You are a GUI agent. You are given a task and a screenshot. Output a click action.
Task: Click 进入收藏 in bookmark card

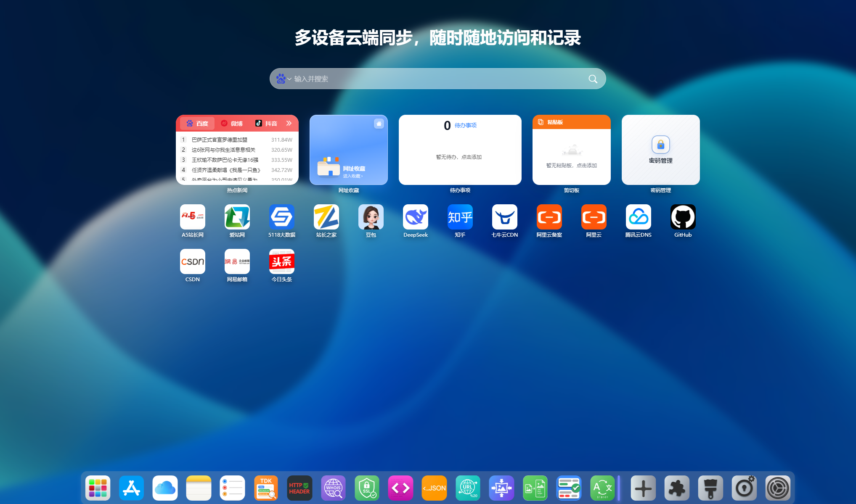352,176
